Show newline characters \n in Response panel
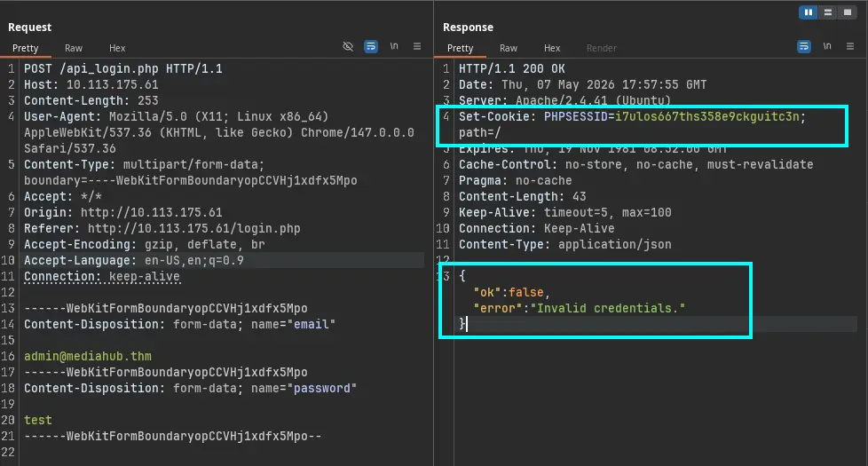Image resolution: width=868 pixels, height=466 pixels. click(x=827, y=46)
